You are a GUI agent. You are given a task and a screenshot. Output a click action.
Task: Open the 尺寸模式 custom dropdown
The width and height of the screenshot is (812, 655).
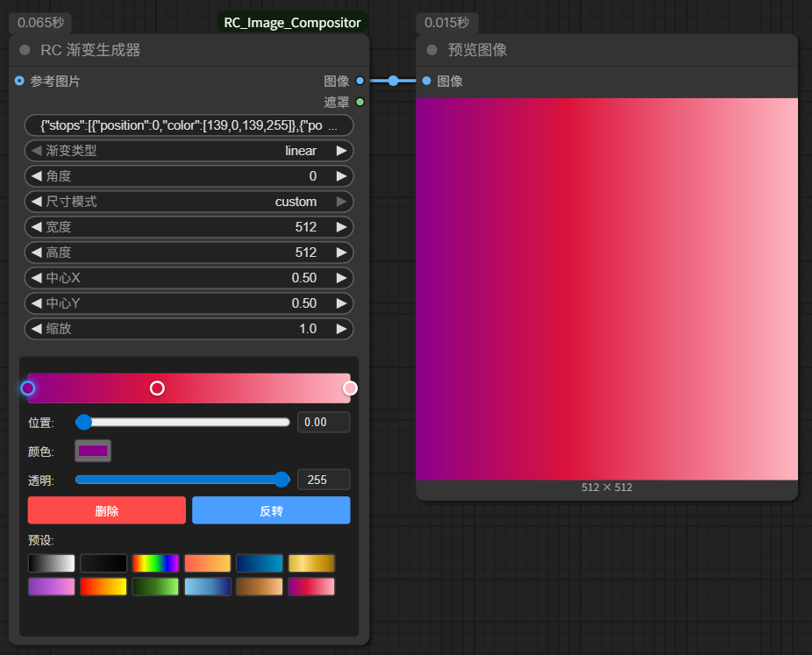(x=189, y=202)
